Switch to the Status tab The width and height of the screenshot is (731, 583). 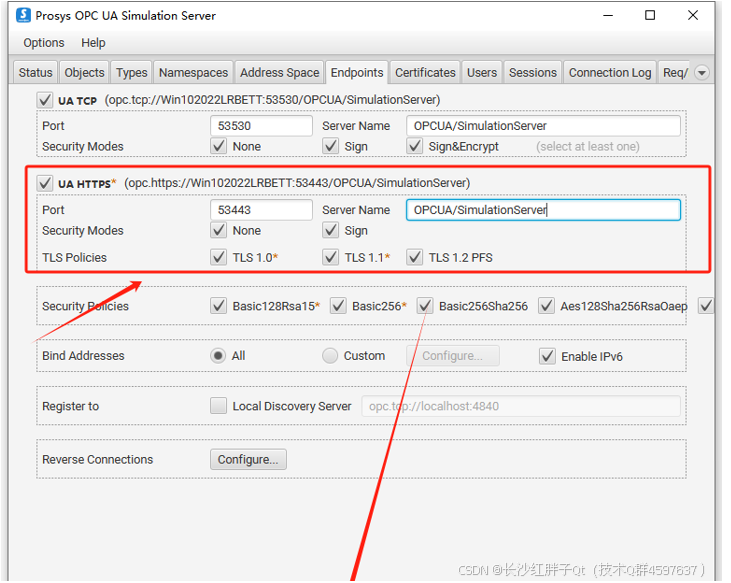[x=35, y=73]
